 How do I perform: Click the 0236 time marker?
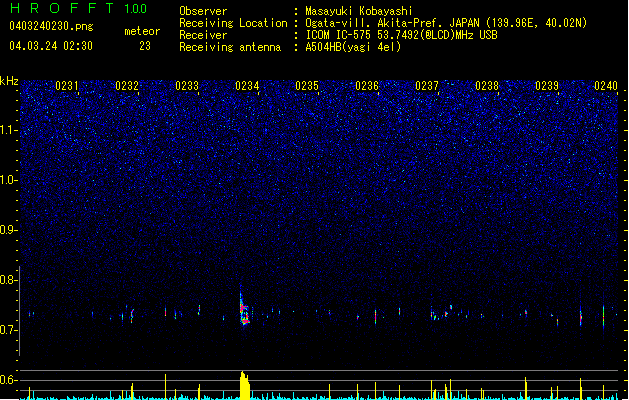367,86
